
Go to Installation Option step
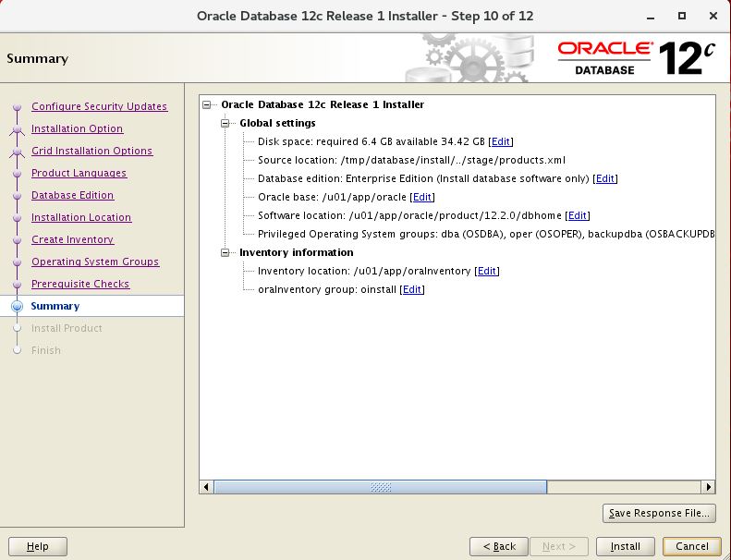[x=77, y=128]
